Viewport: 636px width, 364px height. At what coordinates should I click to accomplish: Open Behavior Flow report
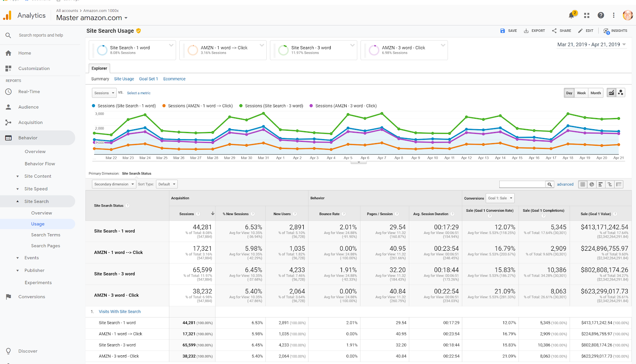[x=40, y=164]
